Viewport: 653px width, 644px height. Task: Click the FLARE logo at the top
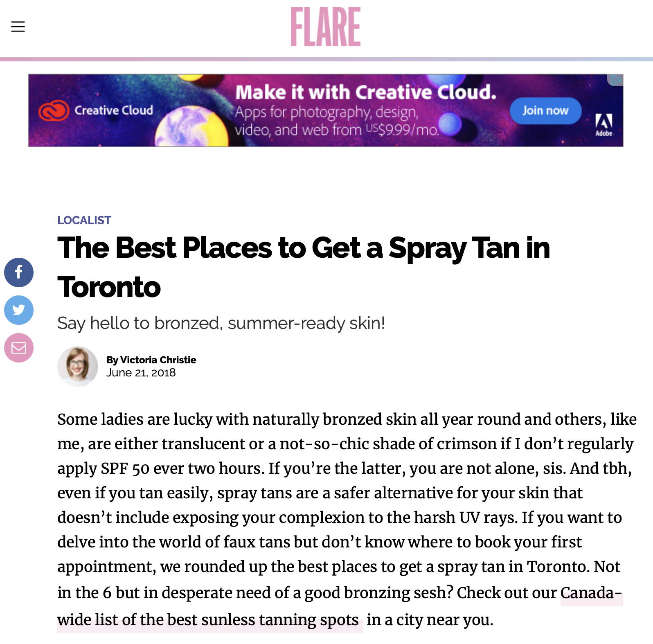click(326, 27)
